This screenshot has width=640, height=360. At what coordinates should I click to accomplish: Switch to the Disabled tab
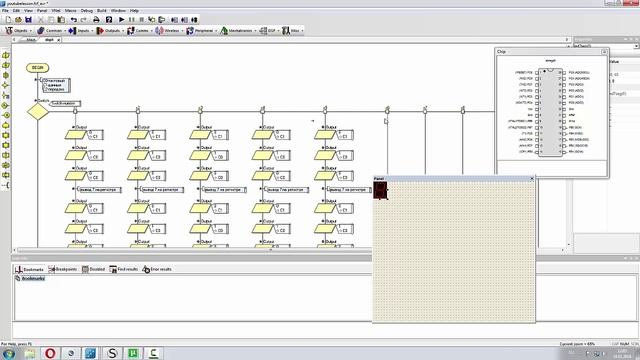pos(93,269)
